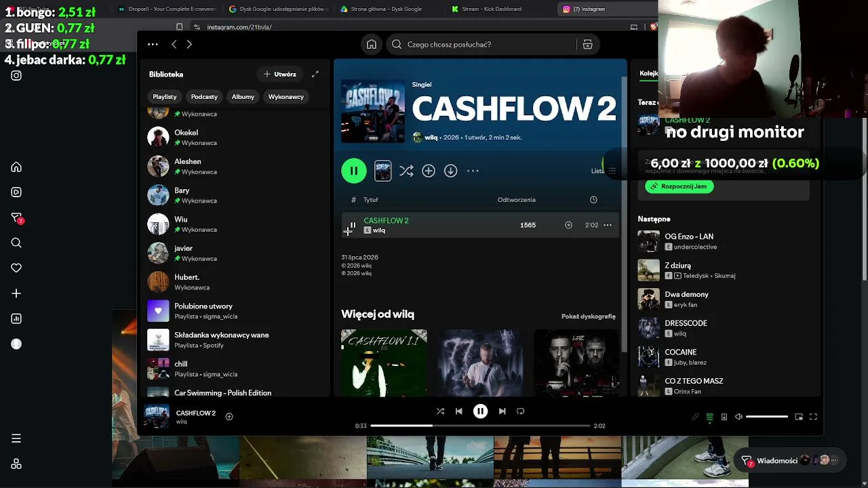
Task: Start a Jam with Rozpocznij Jam
Action: click(679, 186)
